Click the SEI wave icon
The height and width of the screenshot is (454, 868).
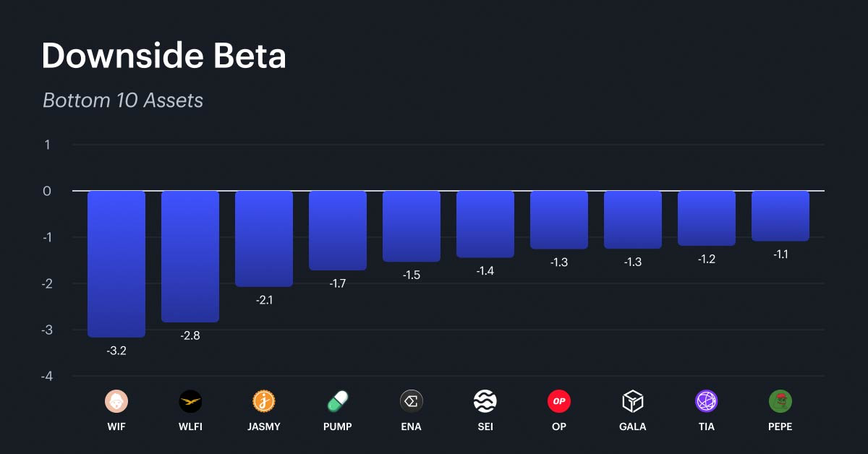(x=485, y=401)
